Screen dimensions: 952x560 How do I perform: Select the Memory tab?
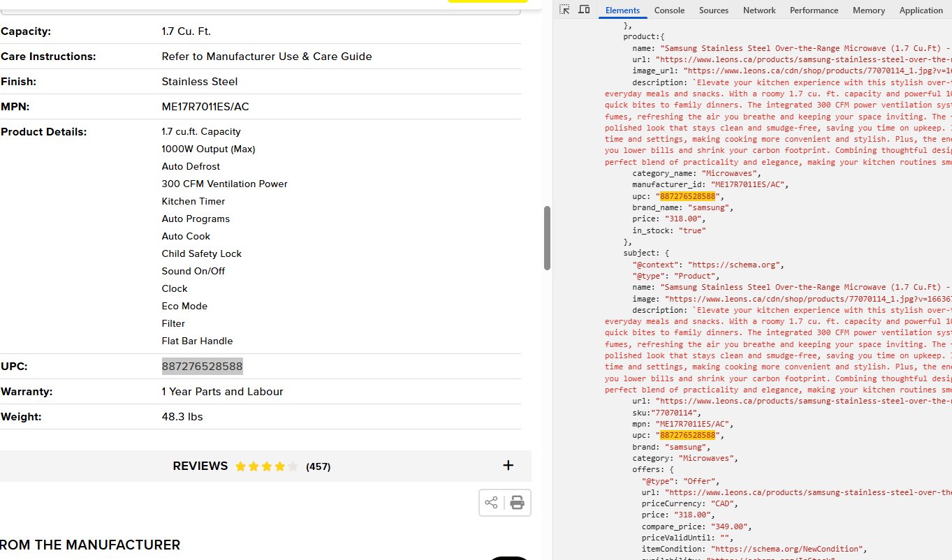click(x=869, y=10)
